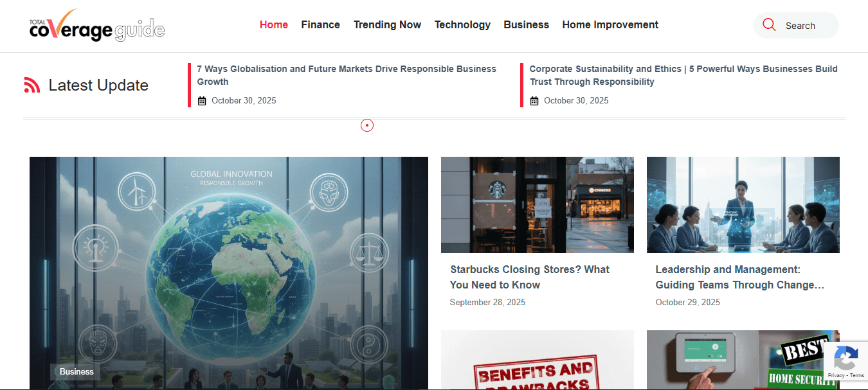The image size is (868, 390).
Task: Click the calendar icon under Corporate Sustainability article
Action: click(x=534, y=101)
